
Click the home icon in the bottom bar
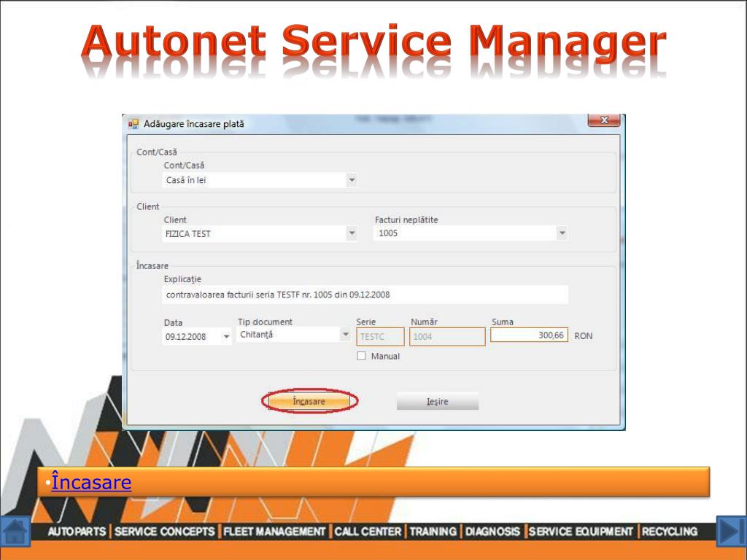15,532
